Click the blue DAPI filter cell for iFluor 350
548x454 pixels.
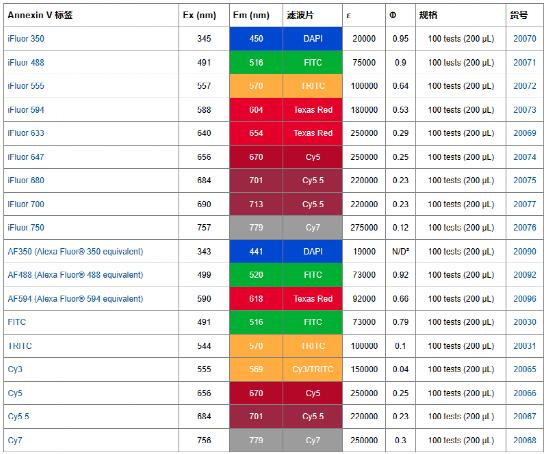[312, 38]
